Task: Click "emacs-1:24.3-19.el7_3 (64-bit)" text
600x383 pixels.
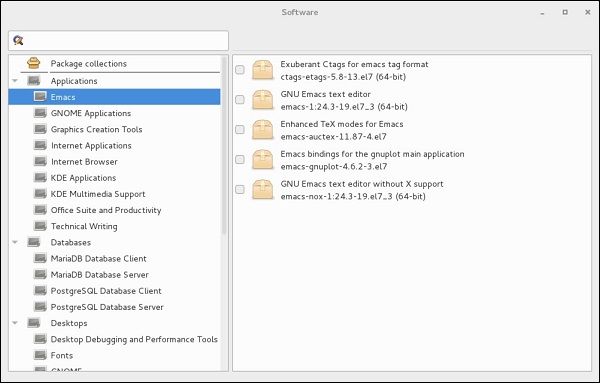Action: [344, 107]
